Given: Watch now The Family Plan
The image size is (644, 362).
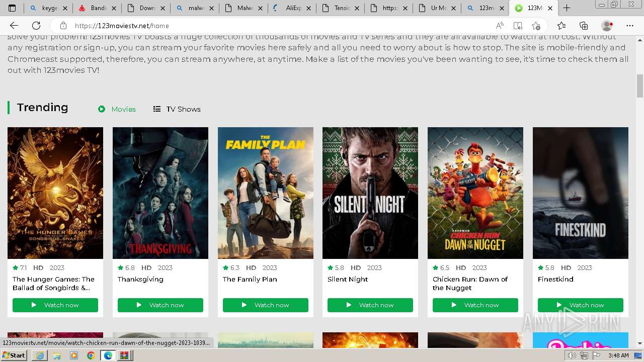Looking at the screenshot, I should tap(266, 305).
